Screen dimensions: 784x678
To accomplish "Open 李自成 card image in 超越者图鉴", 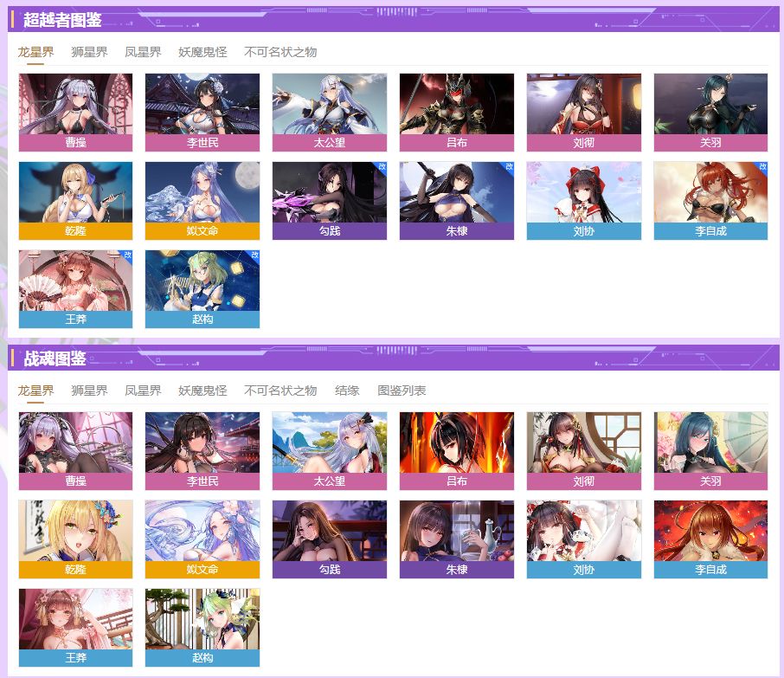I will point(710,192).
